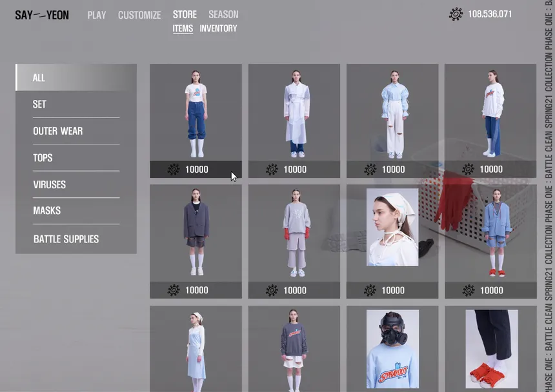Click the 10000 price under puff-sleeve shirt outfit
The width and height of the screenshot is (555, 392).
pyautogui.click(x=394, y=170)
